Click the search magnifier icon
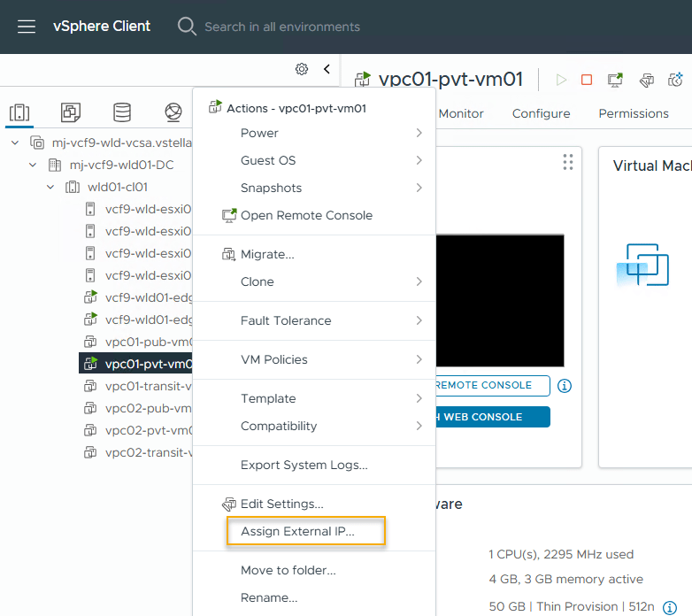Image resolution: width=692 pixels, height=616 pixels. 187,27
